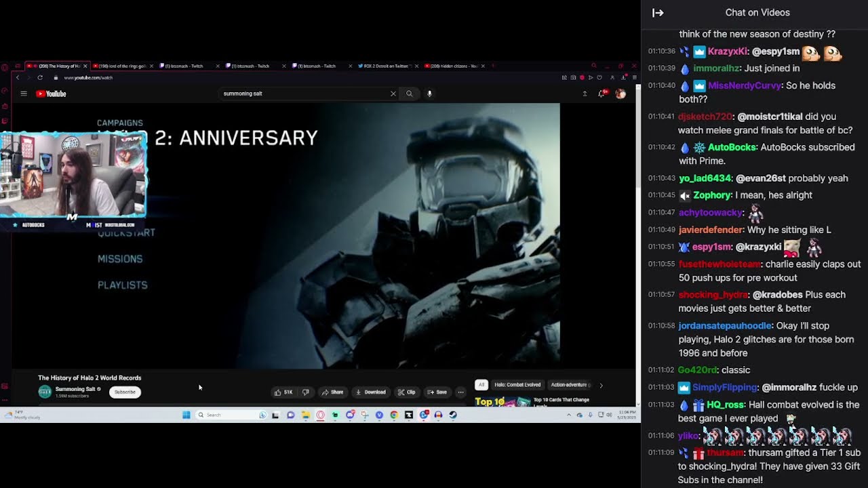Start voice search with the microphone
The width and height of the screenshot is (868, 488).
(429, 94)
